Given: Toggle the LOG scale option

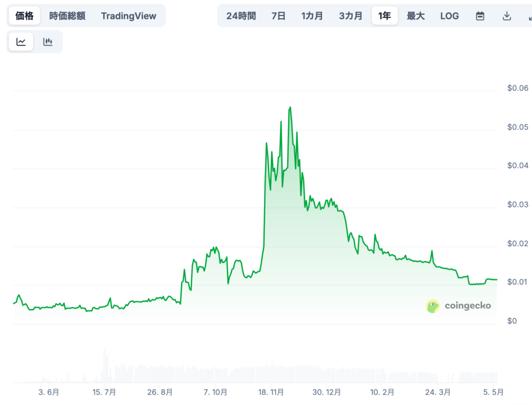Looking at the screenshot, I should point(449,16).
